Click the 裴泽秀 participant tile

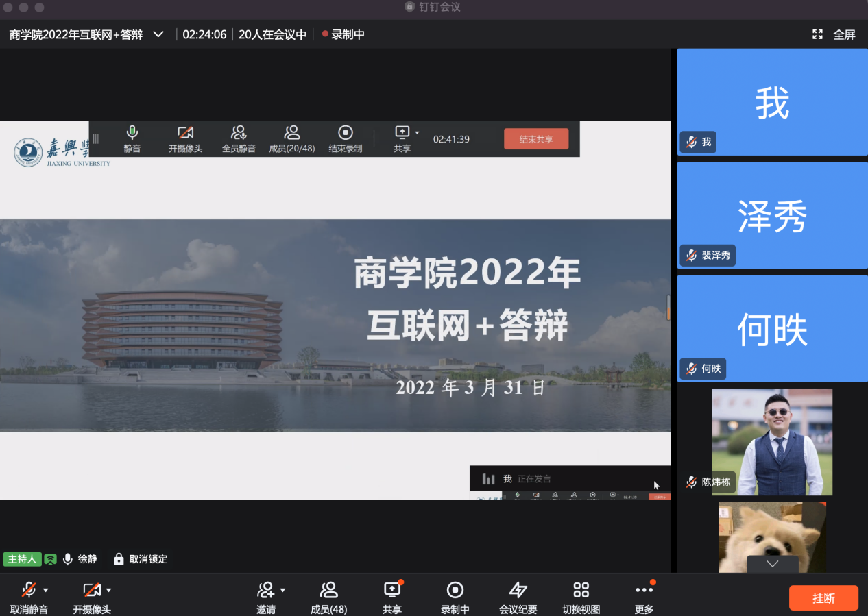(x=772, y=215)
